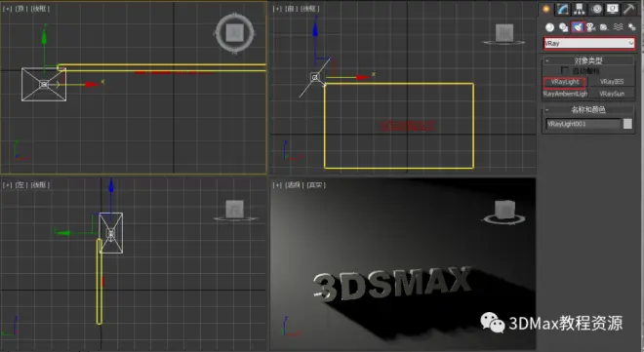Open the 真实 shading label menu
644x352 pixels.
tap(316, 185)
